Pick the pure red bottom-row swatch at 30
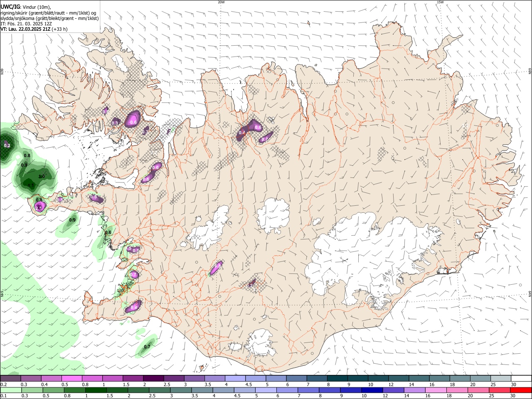 click(x=521, y=390)
